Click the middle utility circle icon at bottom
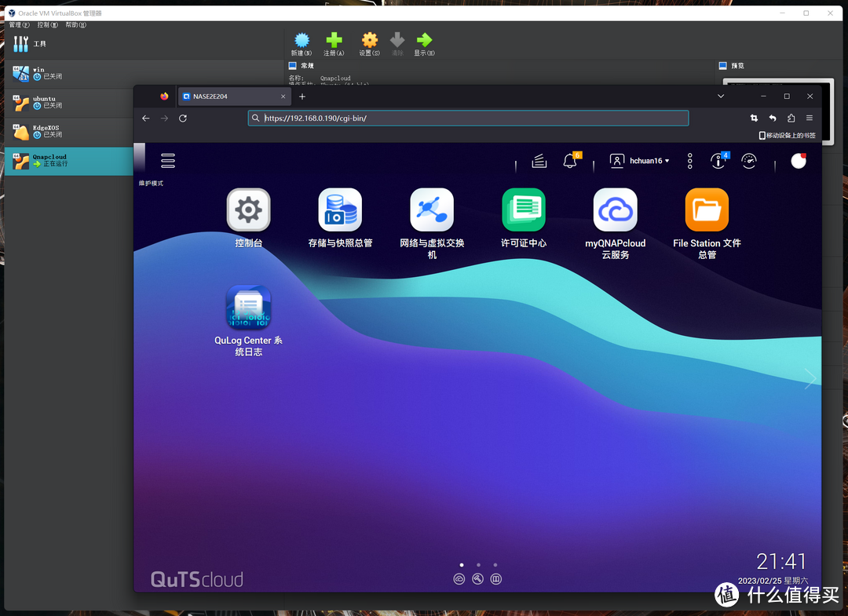This screenshot has width=848, height=616. point(477,579)
